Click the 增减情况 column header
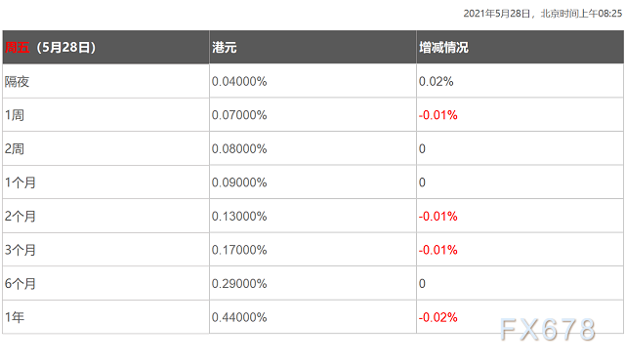The image size is (625, 364). 521,48
